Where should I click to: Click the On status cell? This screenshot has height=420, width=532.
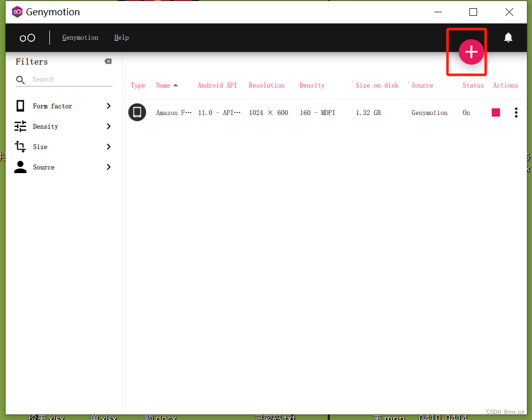coord(466,113)
